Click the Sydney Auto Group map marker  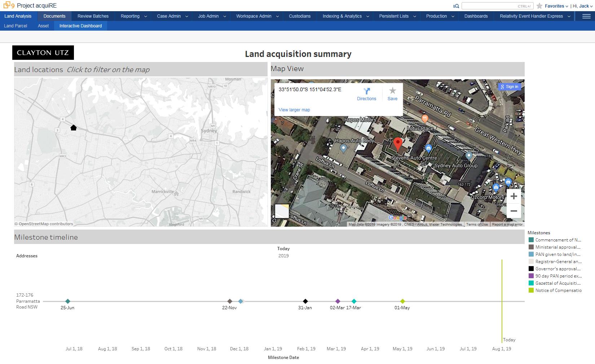469,156
